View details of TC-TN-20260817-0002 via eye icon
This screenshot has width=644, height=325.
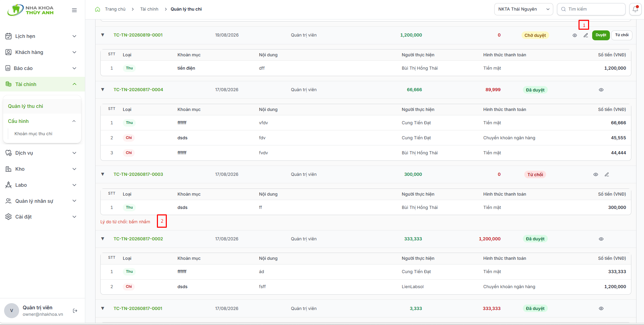(601, 239)
